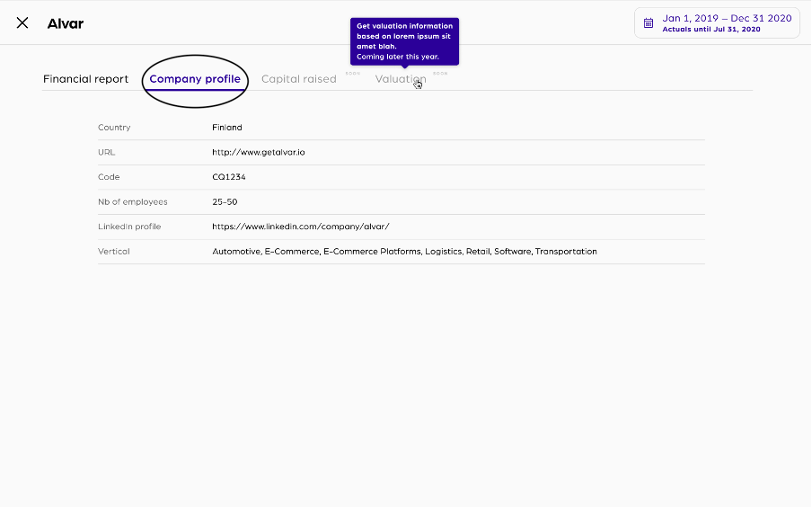Close the Alvar panel with X icon
The image size is (812, 507).
coord(22,22)
